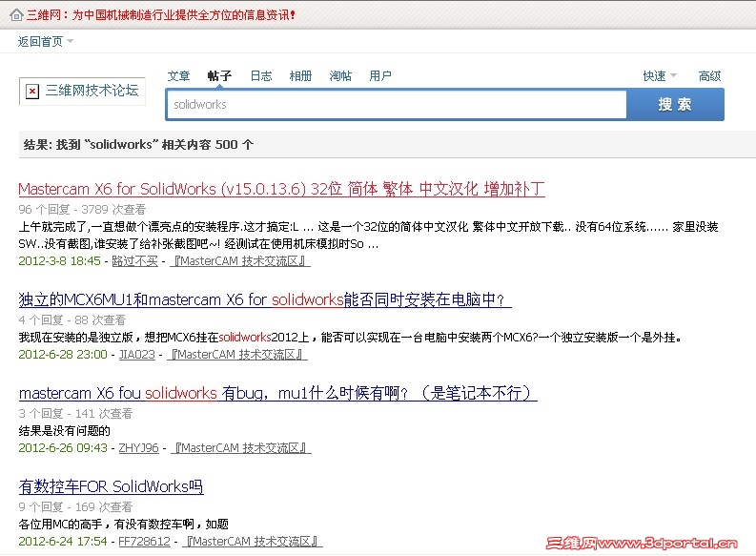Screen dimensions: 756x556
Task: View author JIA023 profile
Action: pyautogui.click(x=137, y=355)
